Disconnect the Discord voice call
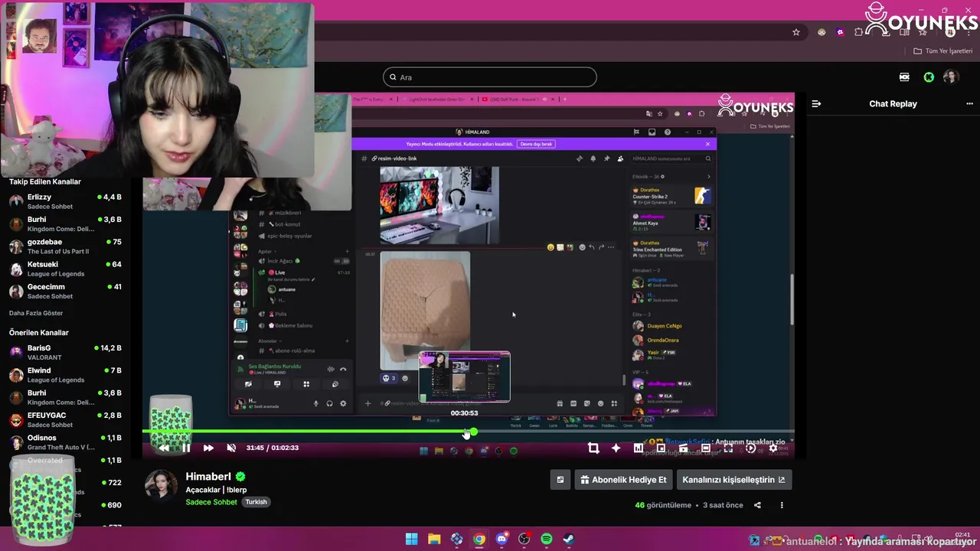The width and height of the screenshot is (980, 551). pos(343,369)
